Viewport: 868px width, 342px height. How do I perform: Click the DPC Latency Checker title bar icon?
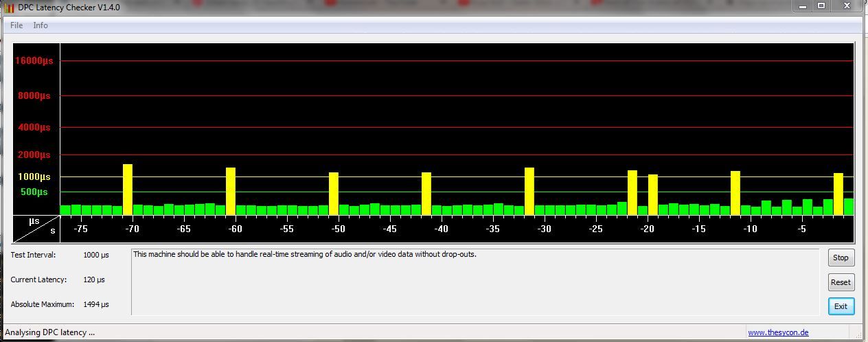tap(10, 8)
